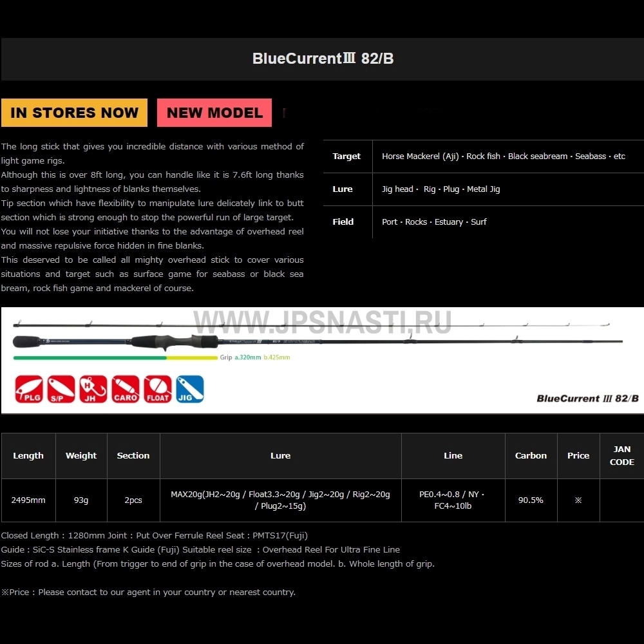Image resolution: width=644 pixels, height=644 pixels.
Task: Click the JAN CODE column header
Action: click(622, 455)
